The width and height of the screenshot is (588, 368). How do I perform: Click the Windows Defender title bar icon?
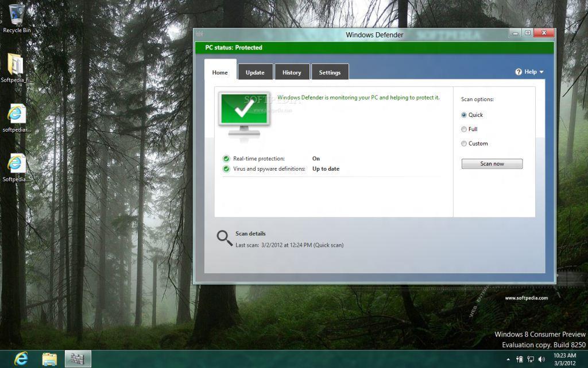point(199,34)
